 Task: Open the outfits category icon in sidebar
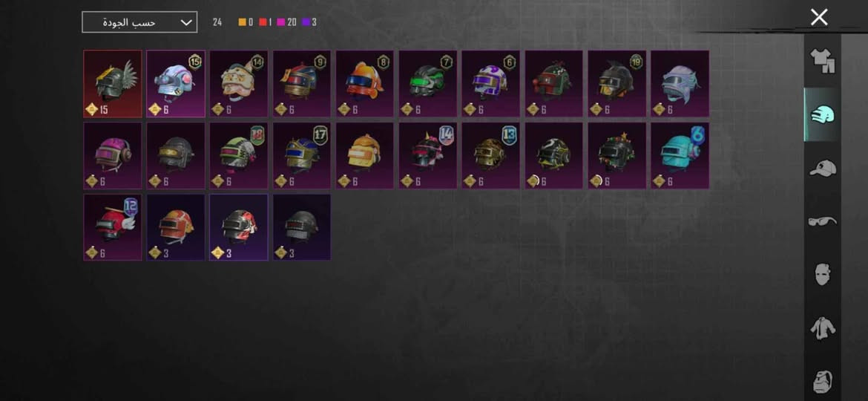(x=823, y=60)
